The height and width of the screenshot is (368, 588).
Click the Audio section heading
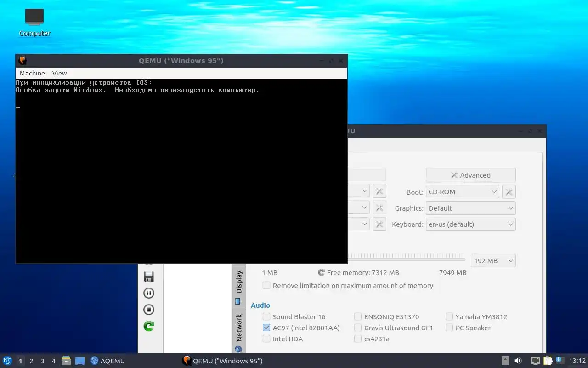coord(260,305)
